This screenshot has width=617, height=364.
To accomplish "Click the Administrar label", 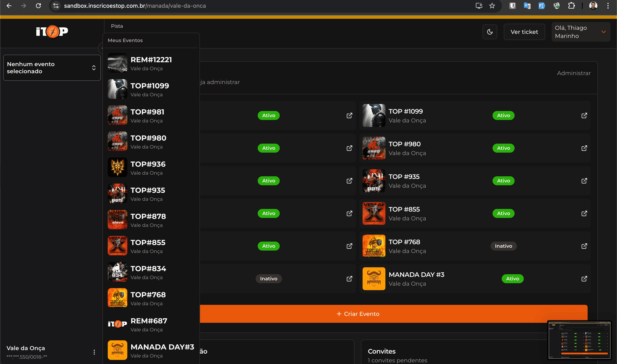I will click(x=574, y=73).
